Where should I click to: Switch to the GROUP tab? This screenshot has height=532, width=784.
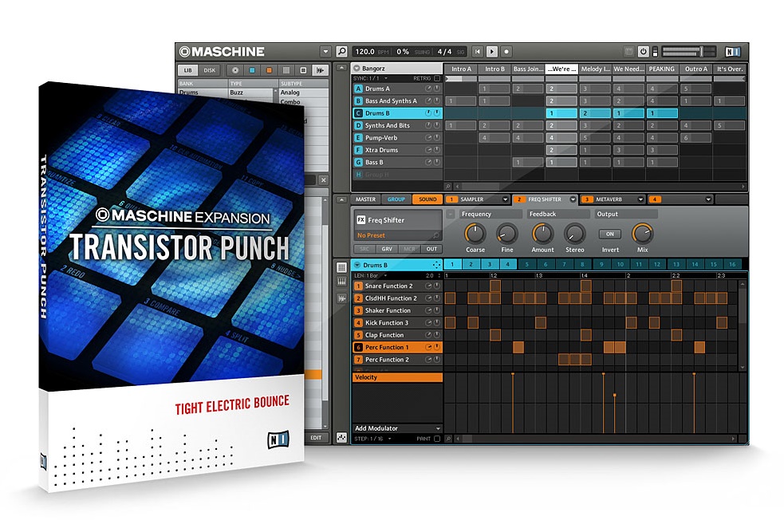396,199
